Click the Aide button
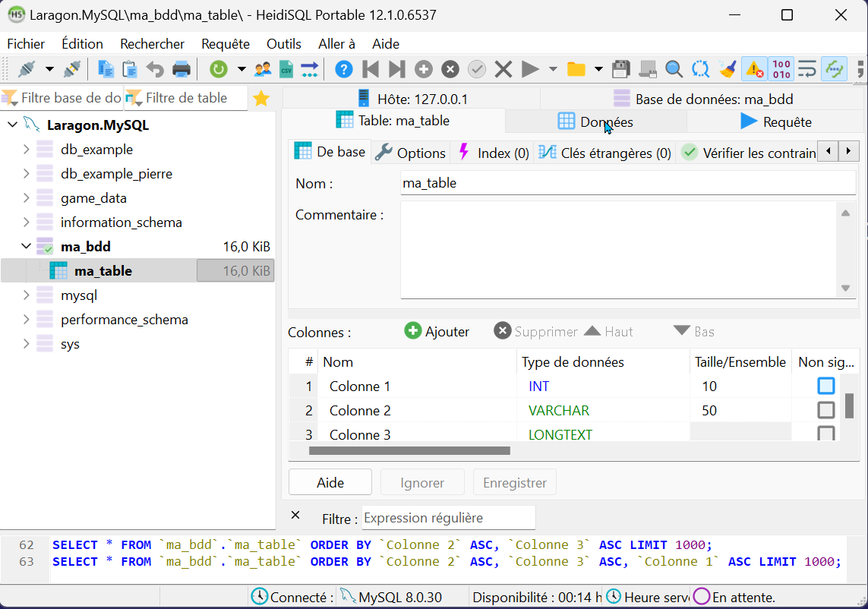868x609 pixels. pyautogui.click(x=330, y=482)
